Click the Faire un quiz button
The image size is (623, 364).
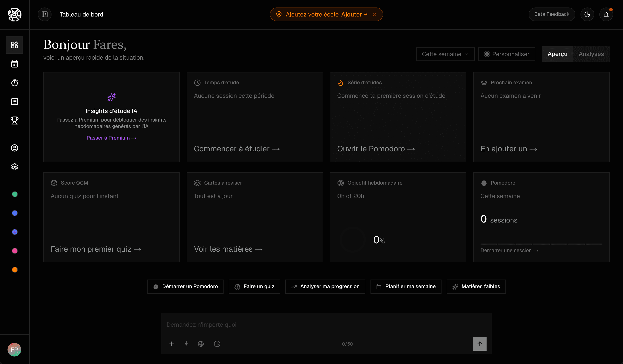254,286
